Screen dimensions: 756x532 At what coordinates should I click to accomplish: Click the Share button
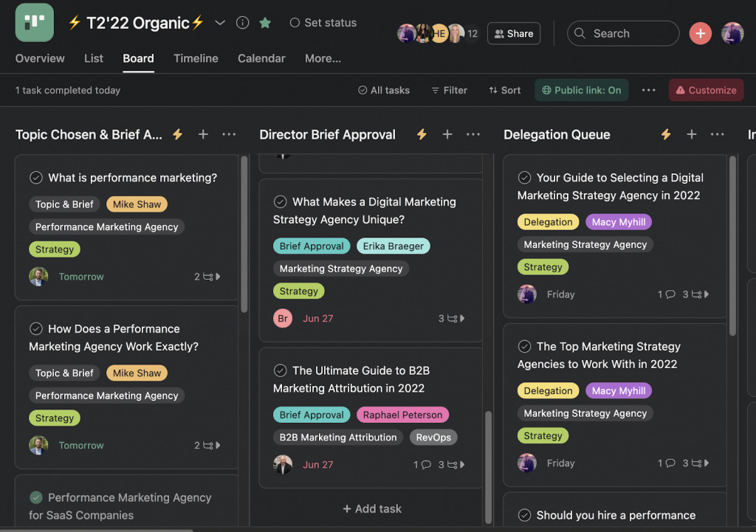pos(514,33)
